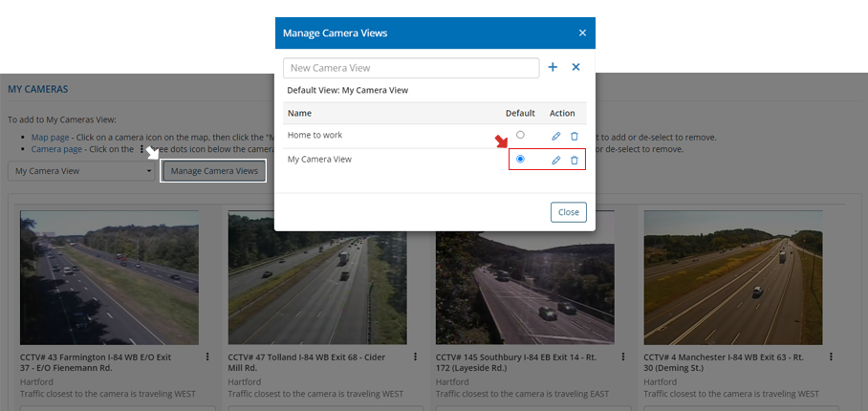Expand the My Camera View dropdown

click(82, 171)
